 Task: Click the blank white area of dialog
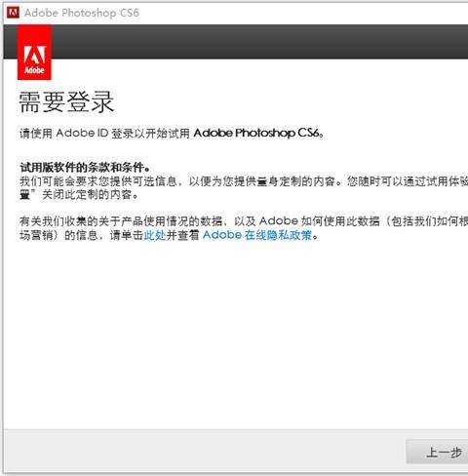pos(234,335)
